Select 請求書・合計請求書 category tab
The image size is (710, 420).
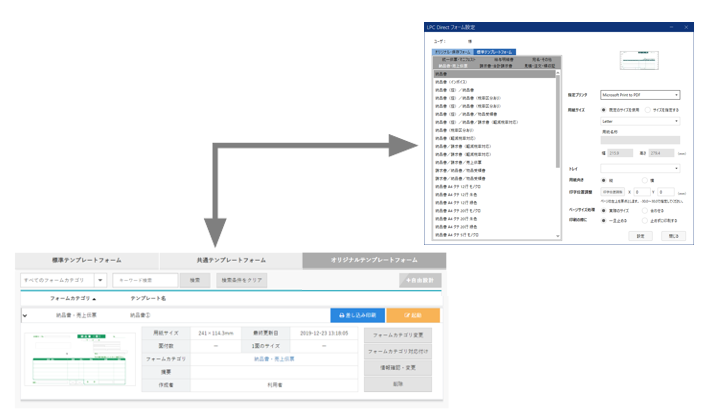click(496, 66)
